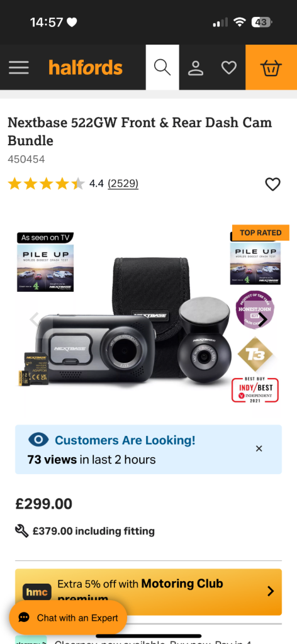Open the hamburger navigation menu
This screenshot has width=297, height=644.
(18, 67)
